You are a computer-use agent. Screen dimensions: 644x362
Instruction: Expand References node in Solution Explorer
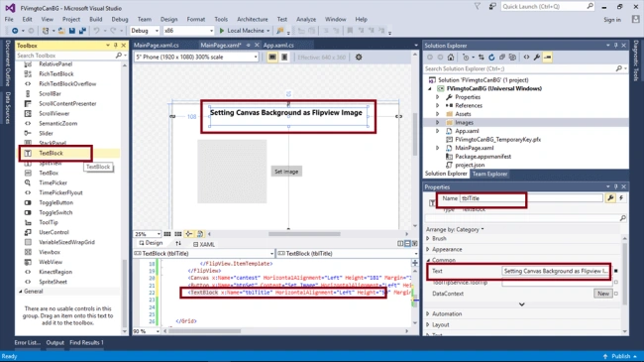437,106
